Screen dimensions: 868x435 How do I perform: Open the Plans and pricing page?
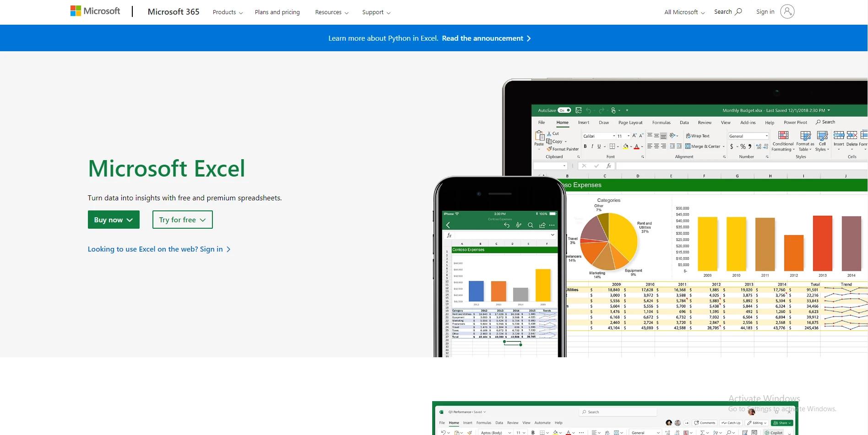tap(277, 12)
